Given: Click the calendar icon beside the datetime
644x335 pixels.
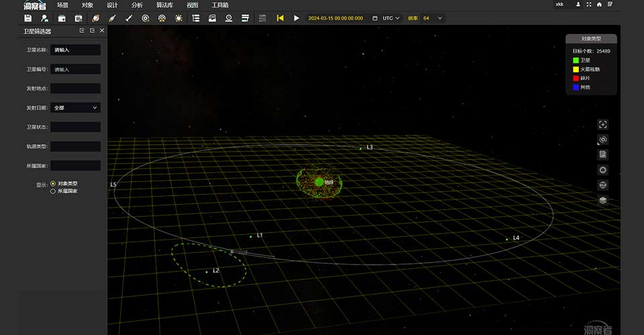Looking at the screenshot, I should coord(374,18).
